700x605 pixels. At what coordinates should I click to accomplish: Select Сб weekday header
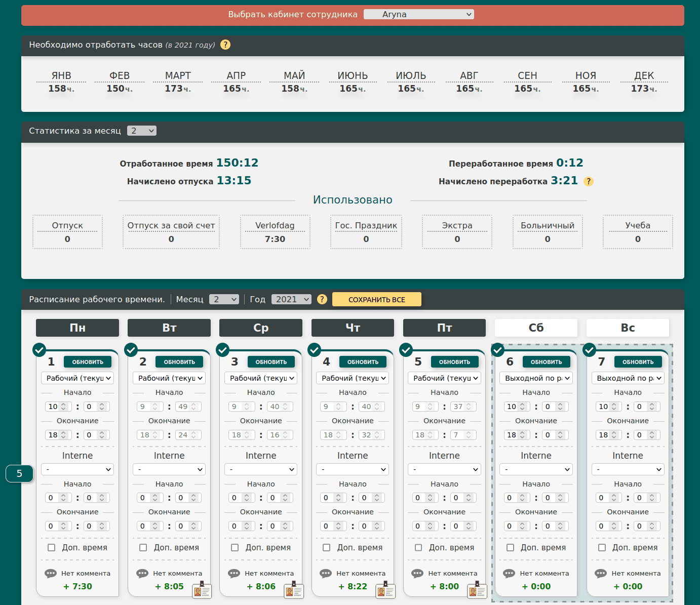click(536, 328)
